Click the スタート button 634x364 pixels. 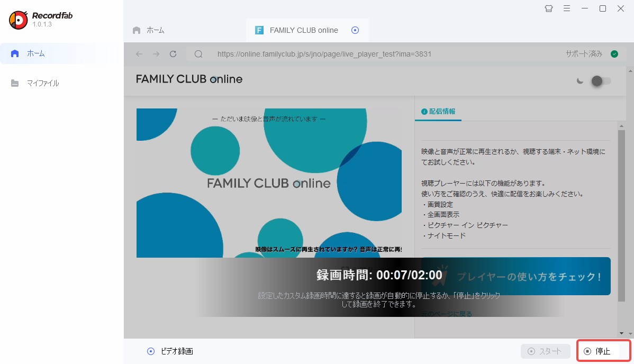click(x=546, y=351)
